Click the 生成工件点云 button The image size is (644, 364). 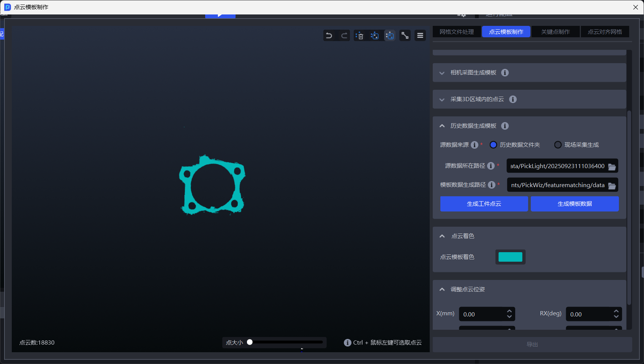coord(484,204)
